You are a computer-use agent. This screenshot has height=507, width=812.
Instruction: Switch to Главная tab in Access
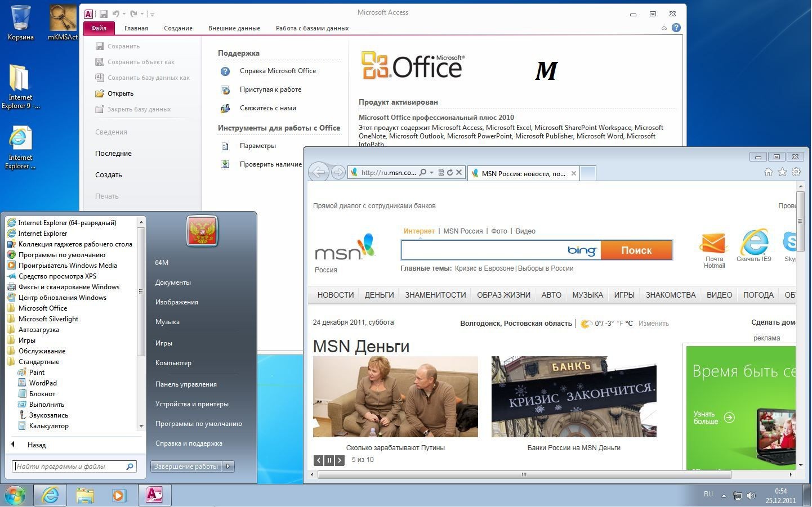click(136, 28)
